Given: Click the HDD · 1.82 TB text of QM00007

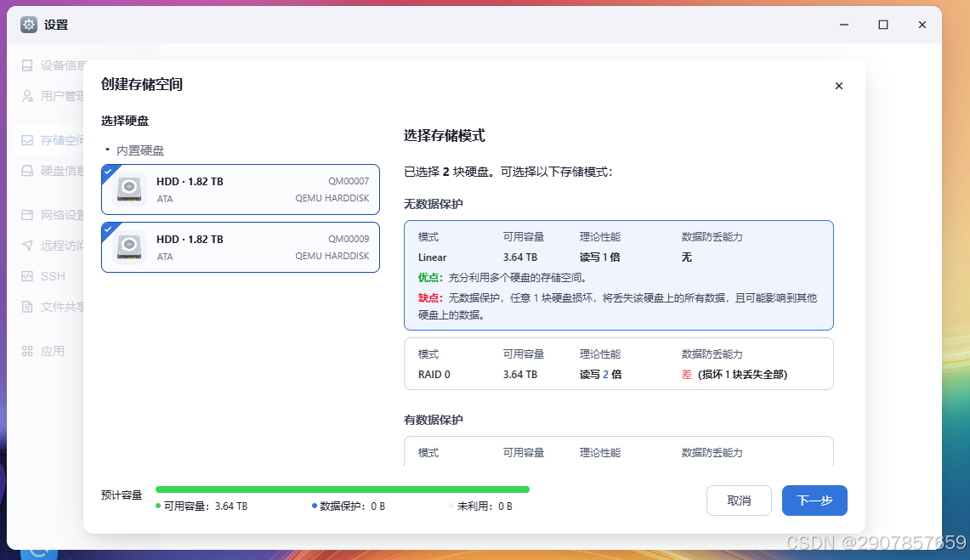Looking at the screenshot, I should [190, 182].
